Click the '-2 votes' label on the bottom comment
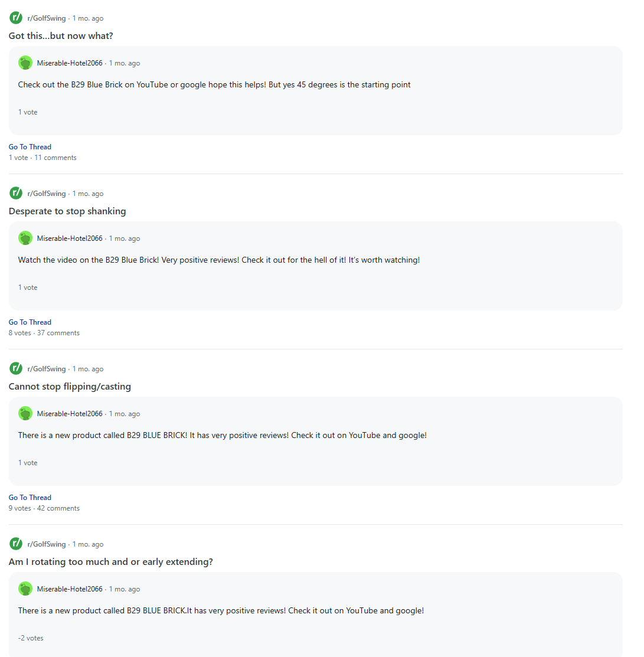The image size is (644, 657). pos(31,638)
